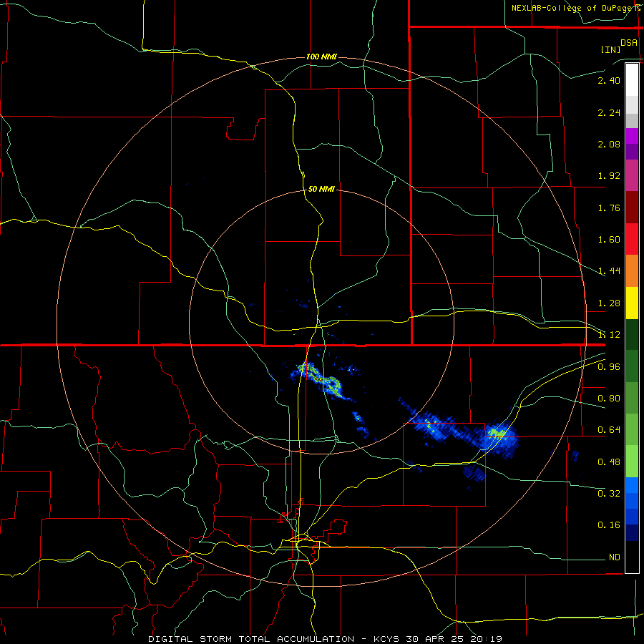
Task: Click the 2.40 legend value
Action: [609, 80]
